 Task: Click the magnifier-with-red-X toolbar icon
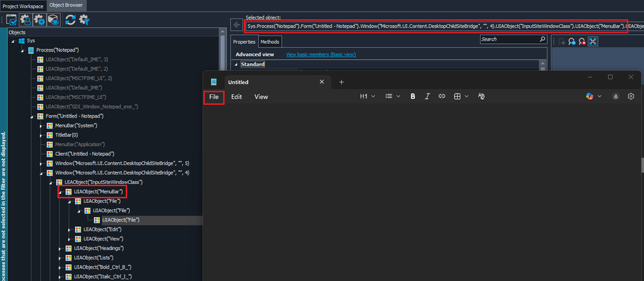coord(582,41)
